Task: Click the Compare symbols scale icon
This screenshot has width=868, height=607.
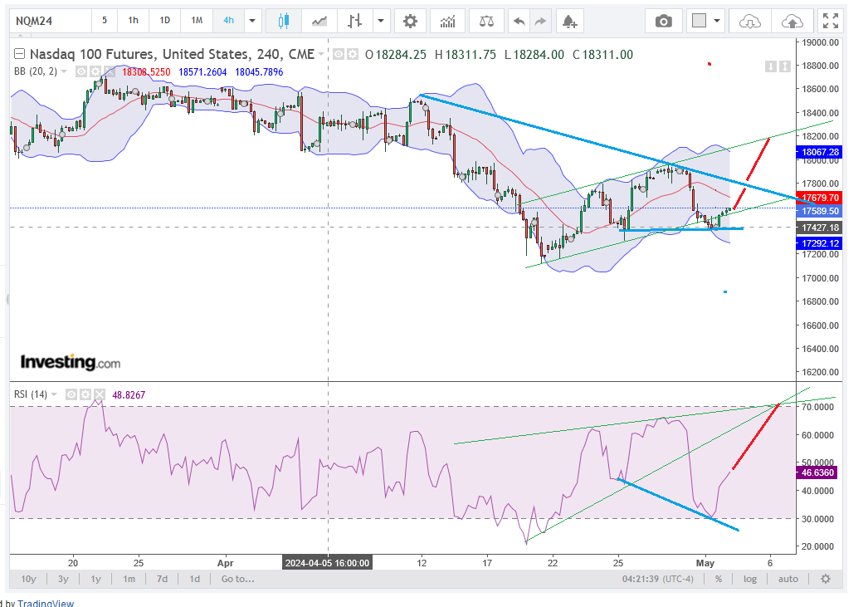Action: pos(485,20)
